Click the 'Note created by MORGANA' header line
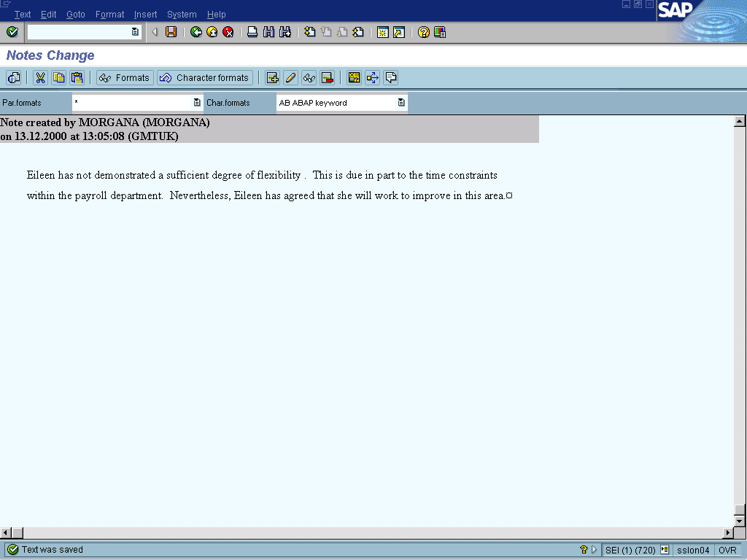The width and height of the screenshot is (747, 560). (x=105, y=122)
